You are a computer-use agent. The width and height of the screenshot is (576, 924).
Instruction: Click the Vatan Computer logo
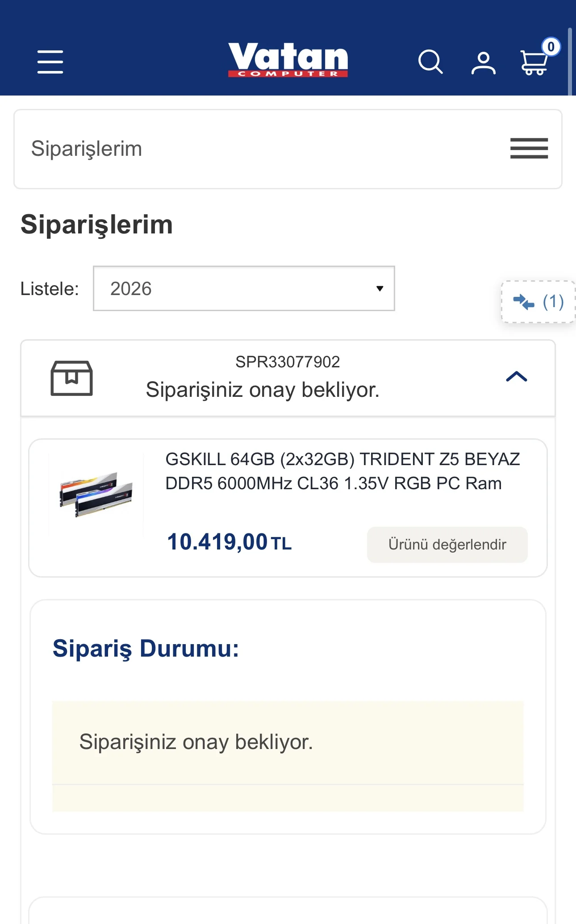click(288, 59)
